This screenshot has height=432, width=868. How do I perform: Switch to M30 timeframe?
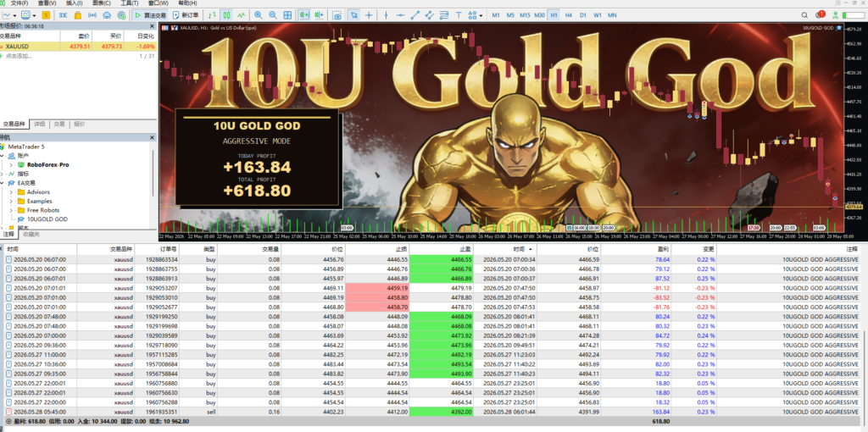pos(540,15)
